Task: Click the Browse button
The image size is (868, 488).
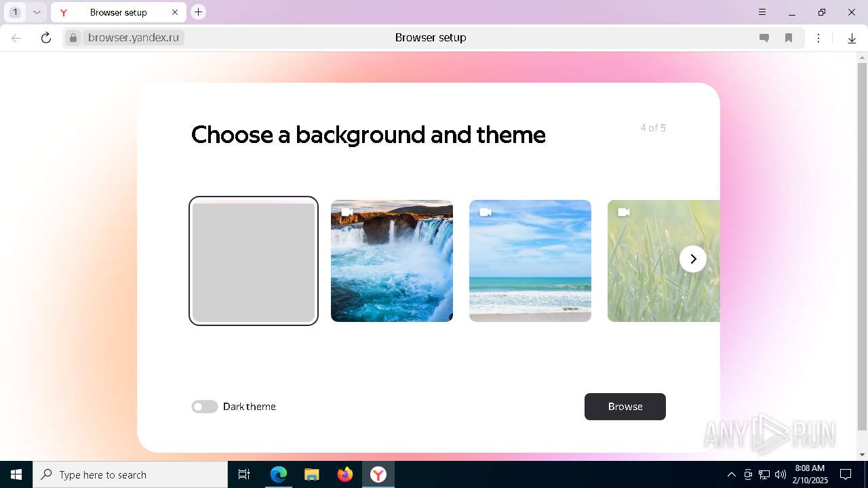Action: click(625, 407)
